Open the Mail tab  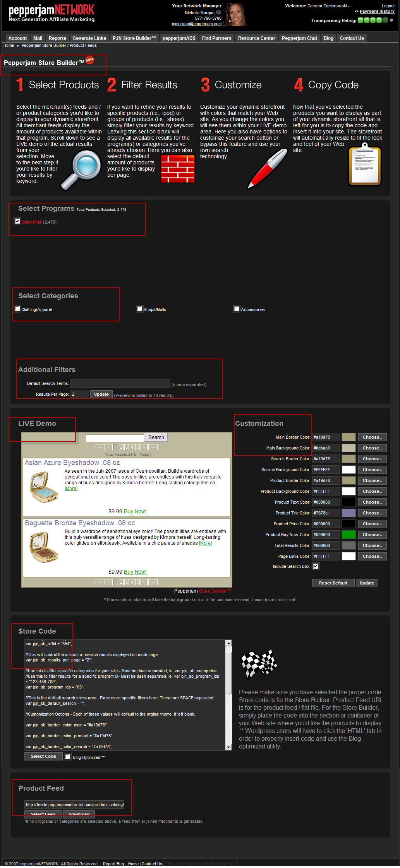coord(38,38)
